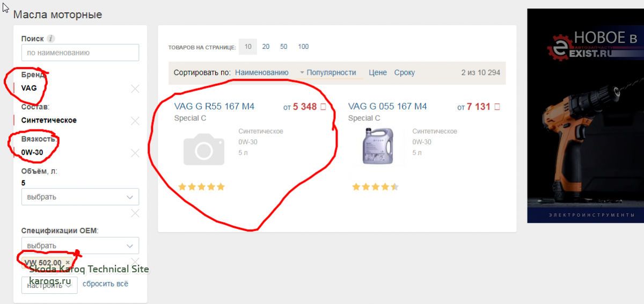This screenshot has height=304, width=644.
Task: Clear the VAG brand filter
Action: coord(135,89)
